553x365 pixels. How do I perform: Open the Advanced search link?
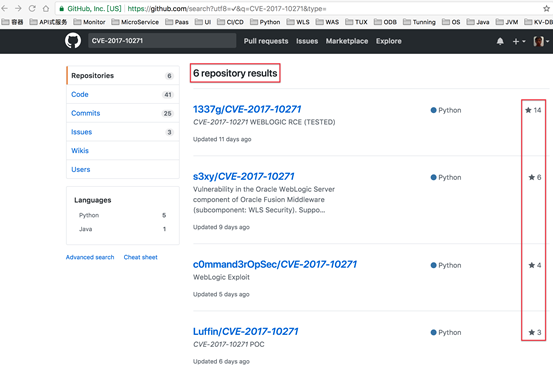click(90, 257)
